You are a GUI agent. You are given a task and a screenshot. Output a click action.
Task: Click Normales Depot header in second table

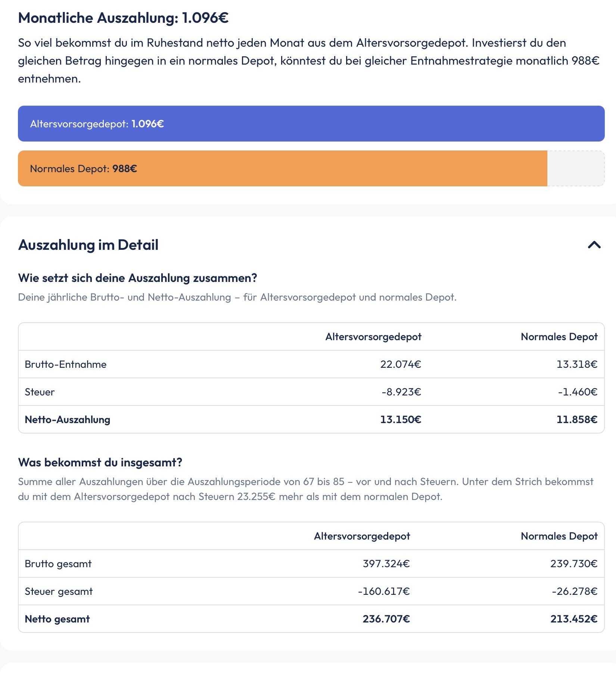coord(559,536)
